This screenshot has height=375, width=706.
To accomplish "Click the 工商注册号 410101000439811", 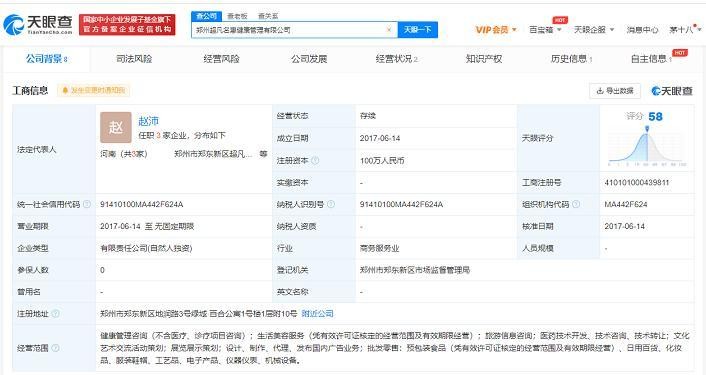I will pos(637,182).
